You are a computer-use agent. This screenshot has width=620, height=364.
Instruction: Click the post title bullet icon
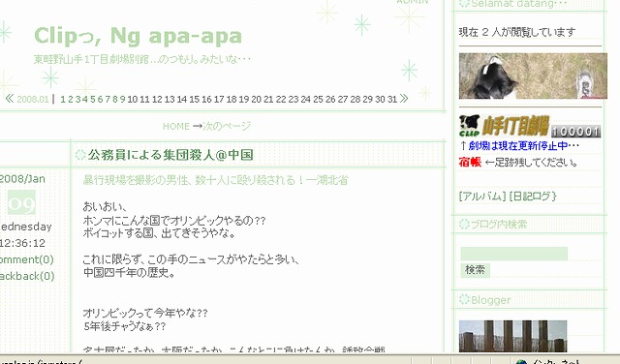80,155
